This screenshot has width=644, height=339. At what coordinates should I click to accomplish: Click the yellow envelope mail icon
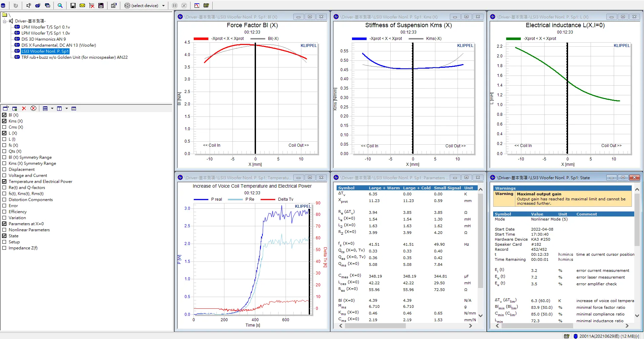[x=82, y=5]
